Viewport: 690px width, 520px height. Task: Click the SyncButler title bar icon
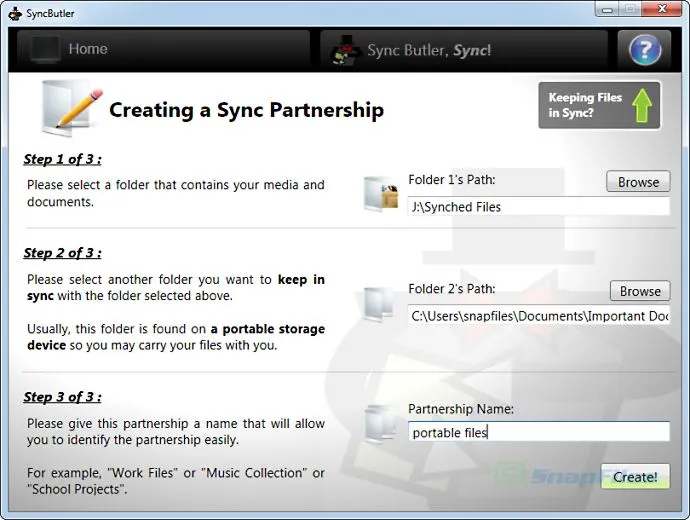(15, 13)
